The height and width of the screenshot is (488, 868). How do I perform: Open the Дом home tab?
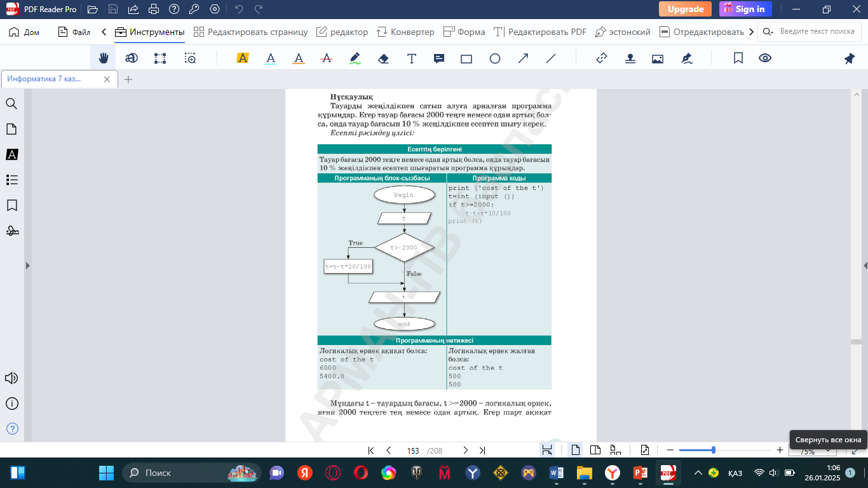24,32
